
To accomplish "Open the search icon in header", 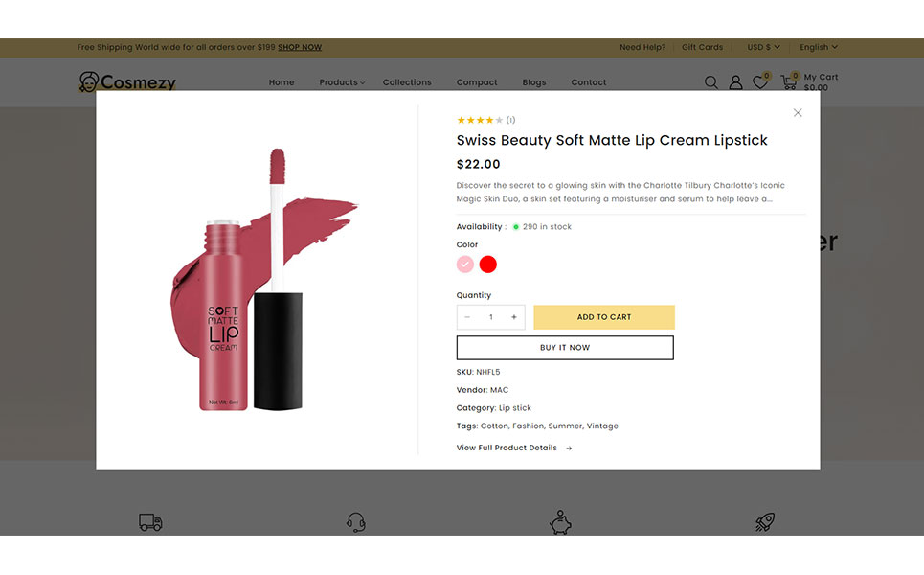I will click(711, 83).
